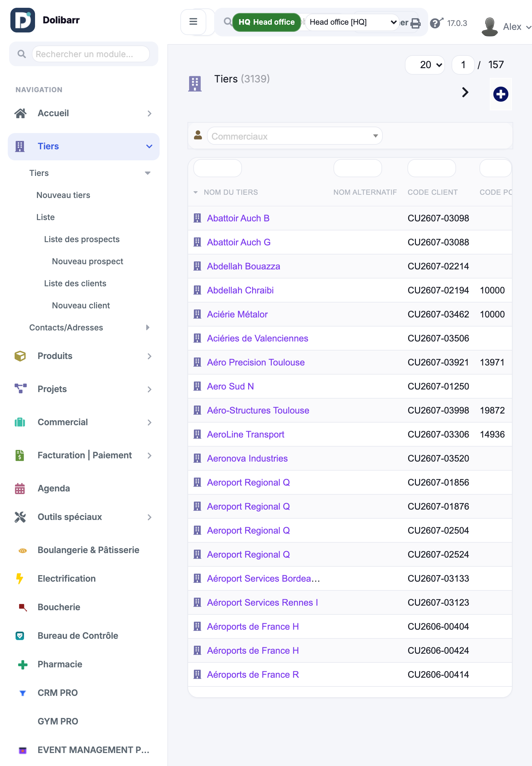Click the print page icon
The width and height of the screenshot is (532, 766).
point(415,23)
